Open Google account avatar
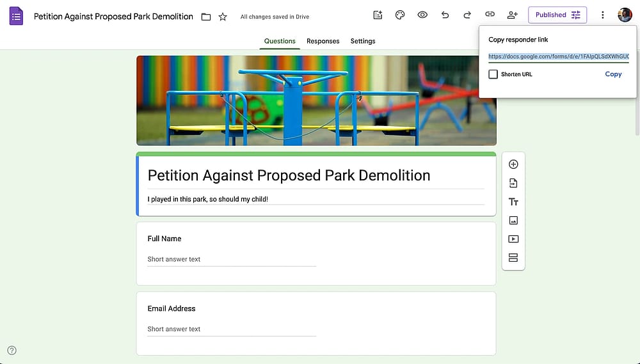The width and height of the screenshot is (640, 364). 625,15
